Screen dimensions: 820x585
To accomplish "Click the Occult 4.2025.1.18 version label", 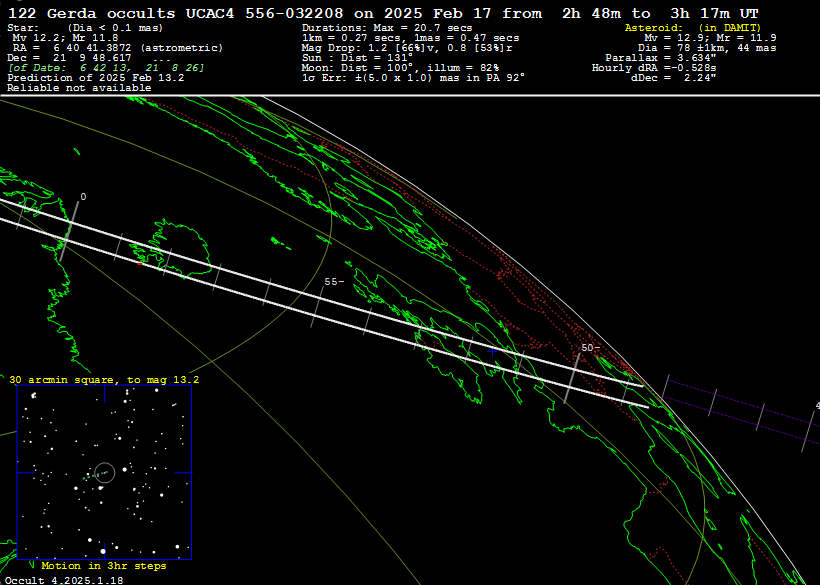I will click(64, 579).
